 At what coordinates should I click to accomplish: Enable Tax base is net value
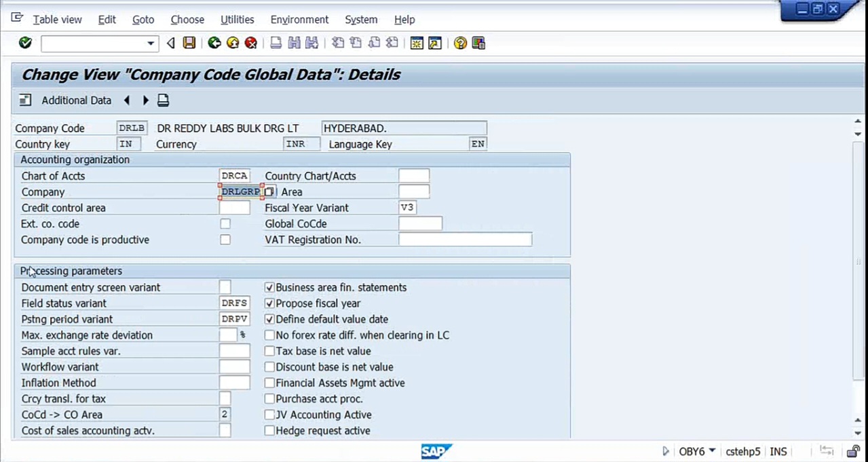pyautogui.click(x=269, y=351)
